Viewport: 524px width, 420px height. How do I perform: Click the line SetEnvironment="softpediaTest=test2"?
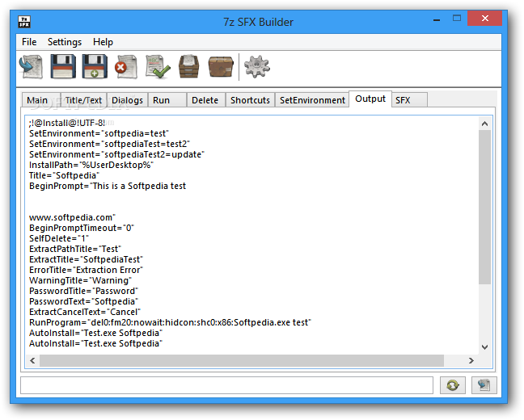click(109, 144)
